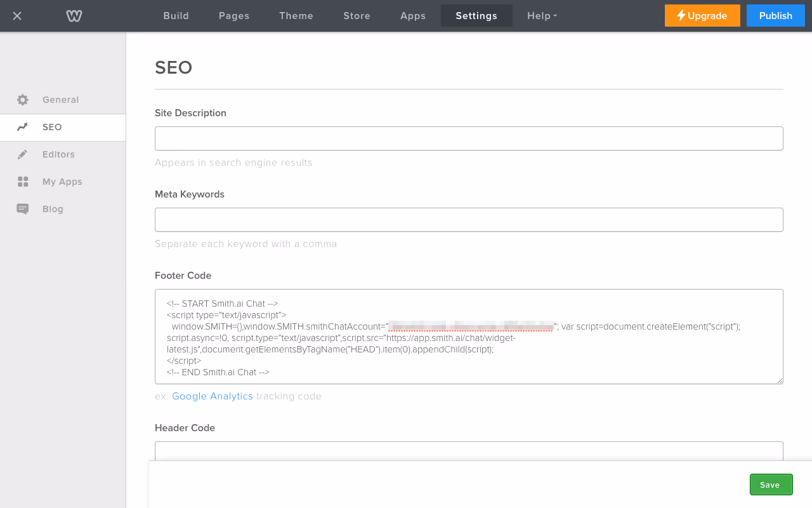
Task: Click the blue Publish button
Action: 776,16
